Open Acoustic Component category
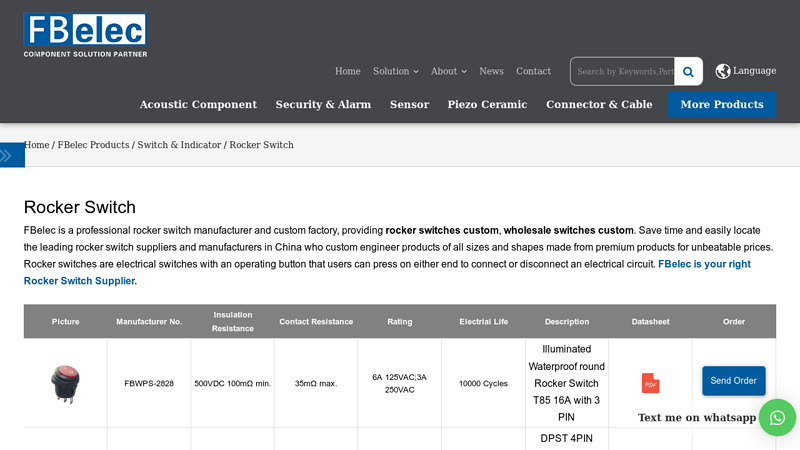 (x=198, y=105)
